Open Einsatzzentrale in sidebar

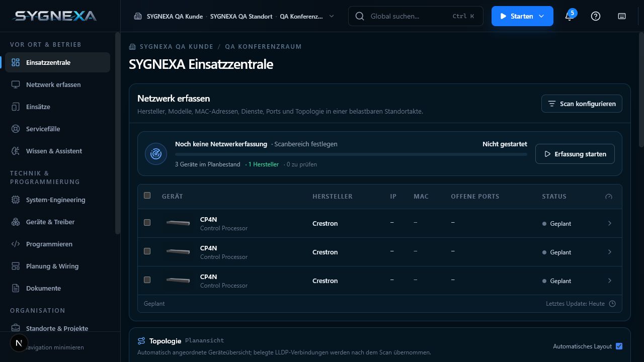(57, 62)
